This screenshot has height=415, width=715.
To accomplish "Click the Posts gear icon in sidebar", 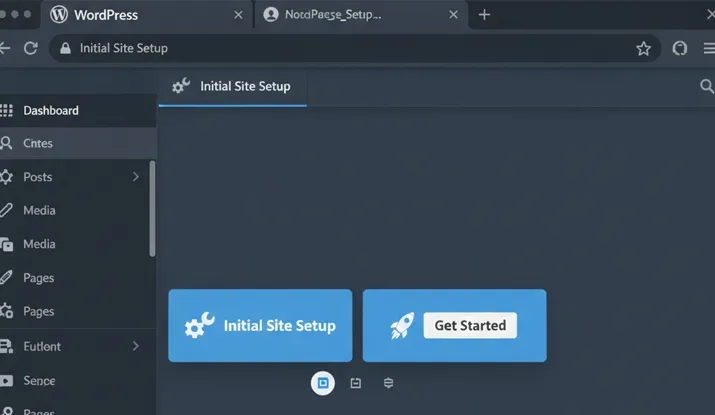I will [7, 177].
